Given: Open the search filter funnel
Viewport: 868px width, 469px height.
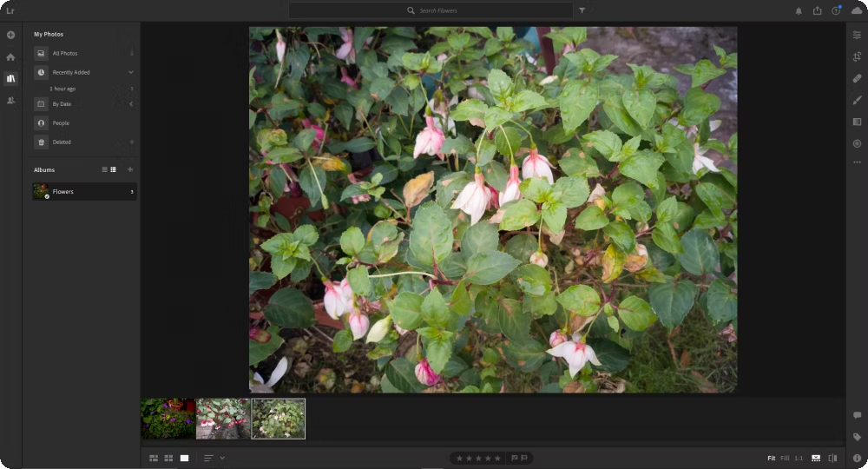Looking at the screenshot, I should coord(582,10).
